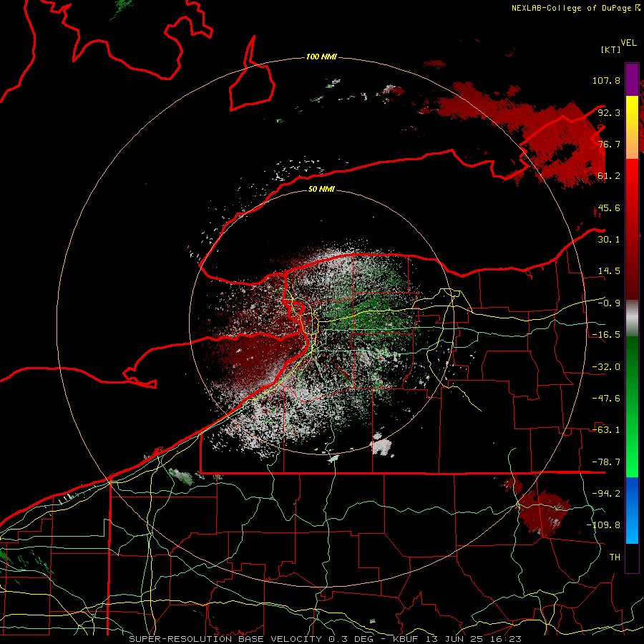Click the [KT] units label
The height and width of the screenshot is (644, 644).
(610, 49)
